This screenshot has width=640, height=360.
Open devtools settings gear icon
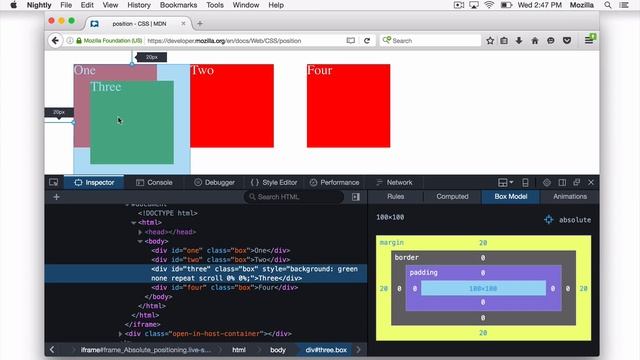point(547,182)
